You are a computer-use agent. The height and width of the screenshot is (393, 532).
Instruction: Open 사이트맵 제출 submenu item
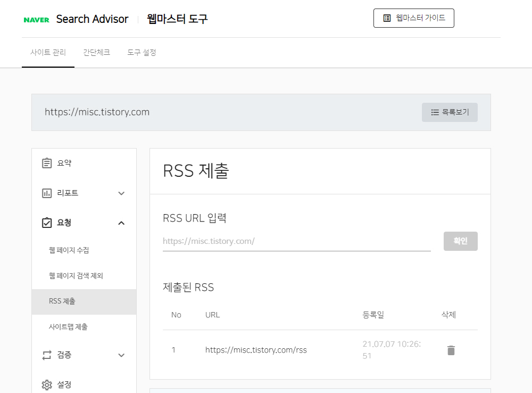pyautogui.click(x=68, y=327)
